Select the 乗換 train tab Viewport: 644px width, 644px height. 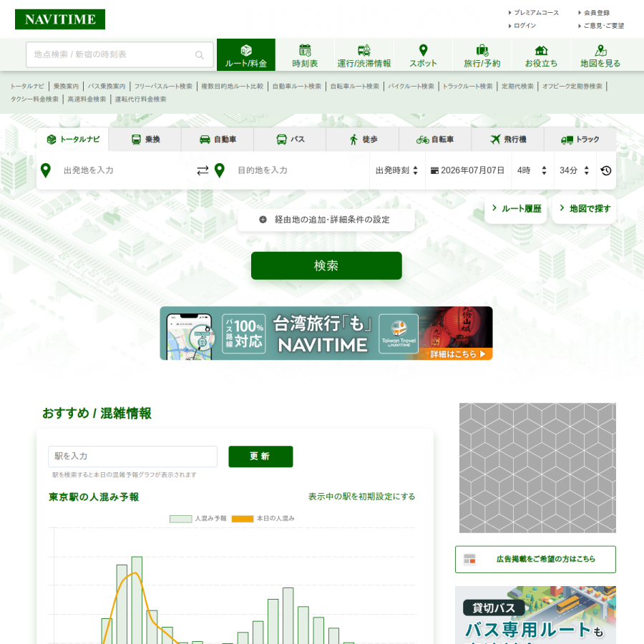pyautogui.click(x=145, y=140)
